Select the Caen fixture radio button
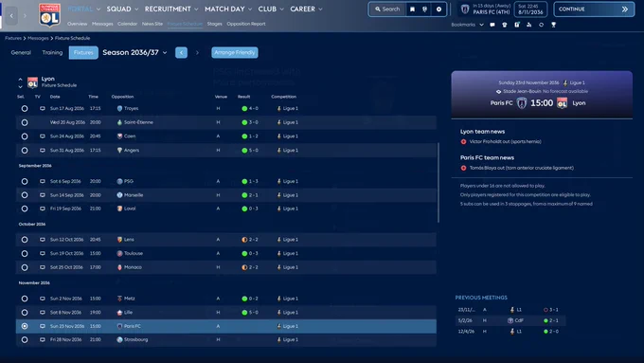Image resolution: width=644 pixels, height=363 pixels. tap(25, 136)
